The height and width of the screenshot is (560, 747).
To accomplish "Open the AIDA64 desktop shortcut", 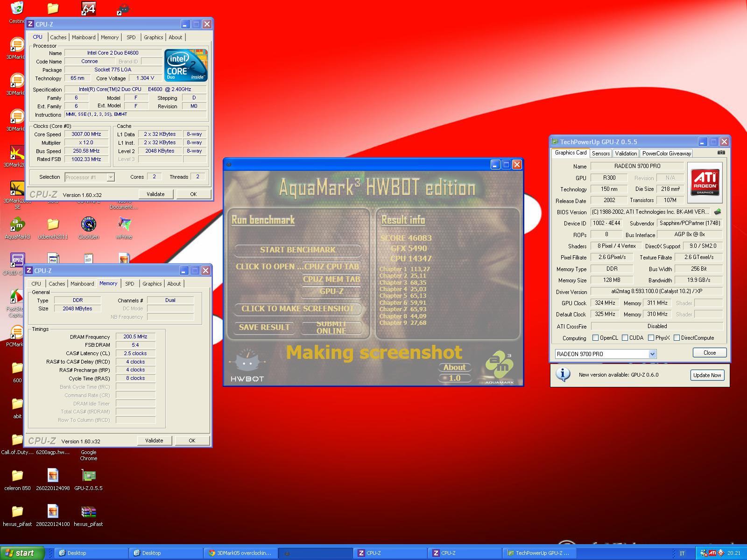I will click(88, 9).
